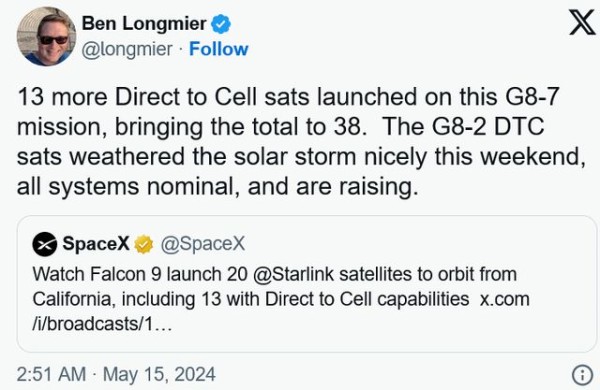This screenshot has width=600, height=390.
Task: Click the @longmier handle
Action: coord(127,50)
